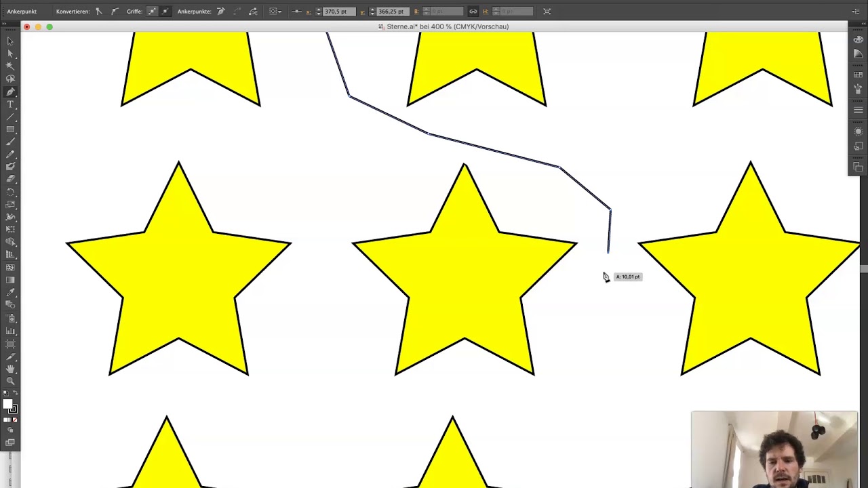
Task: Open the Swatches panel grid icon
Action: point(858,75)
